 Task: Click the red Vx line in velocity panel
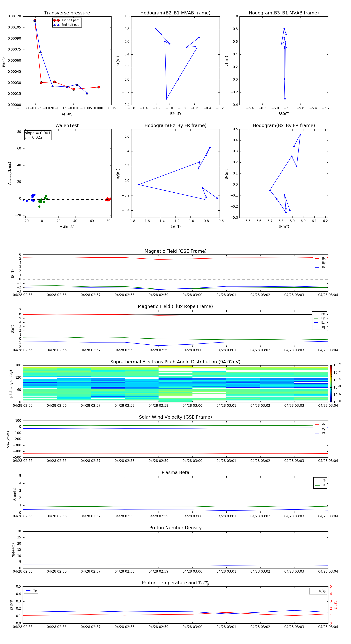click(175, 454)
